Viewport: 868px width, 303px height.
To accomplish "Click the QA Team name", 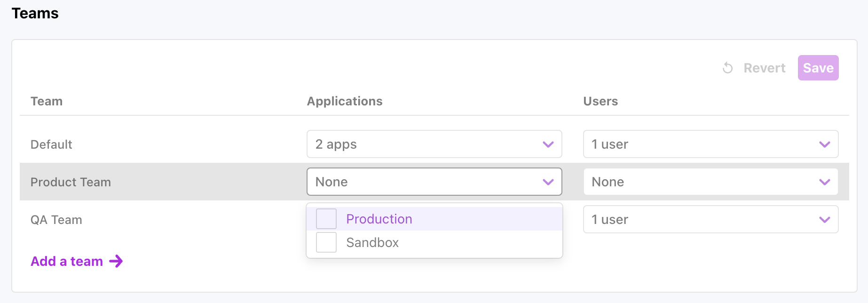I will point(56,220).
